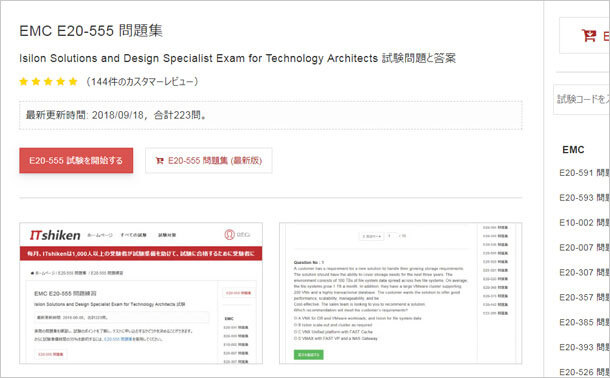Viewport: 610px width, 378px height.
Task: Open the E20-393 問題集 sidebar link
Action: [584, 347]
